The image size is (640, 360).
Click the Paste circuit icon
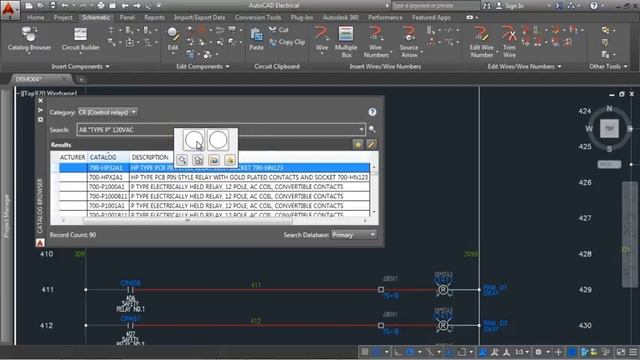256,39
